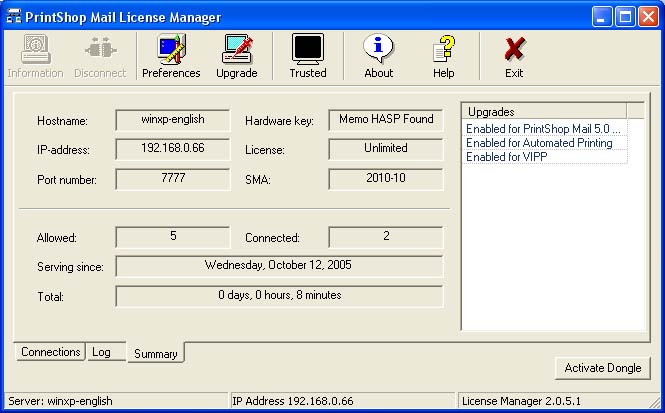The image size is (665, 413).
Task: Minimize the License Manager window
Action: pyautogui.click(x=601, y=17)
